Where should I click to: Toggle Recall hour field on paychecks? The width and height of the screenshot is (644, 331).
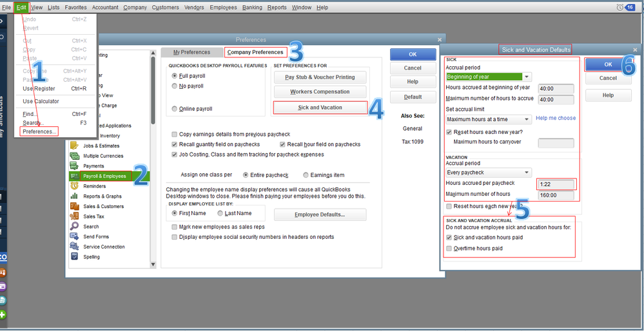point(282,144)
